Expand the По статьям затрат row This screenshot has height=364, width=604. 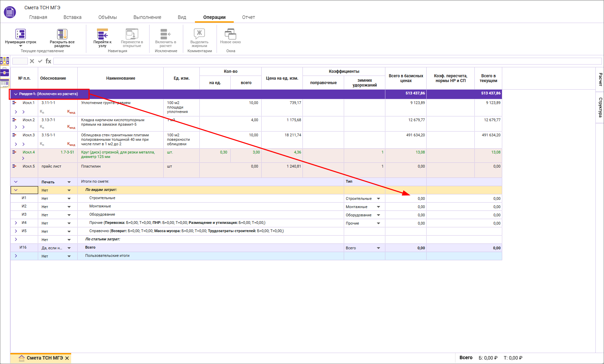pos(16,239)
